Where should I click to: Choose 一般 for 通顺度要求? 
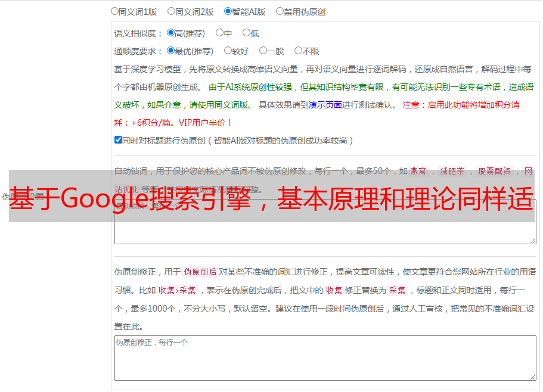(263, 51)
